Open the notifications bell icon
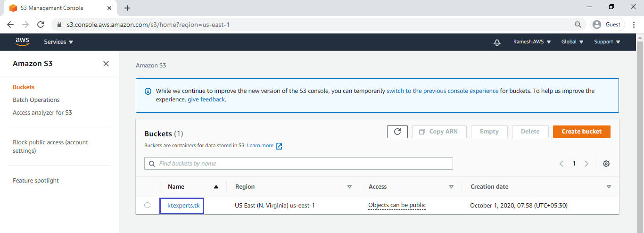 pos(497,42)
